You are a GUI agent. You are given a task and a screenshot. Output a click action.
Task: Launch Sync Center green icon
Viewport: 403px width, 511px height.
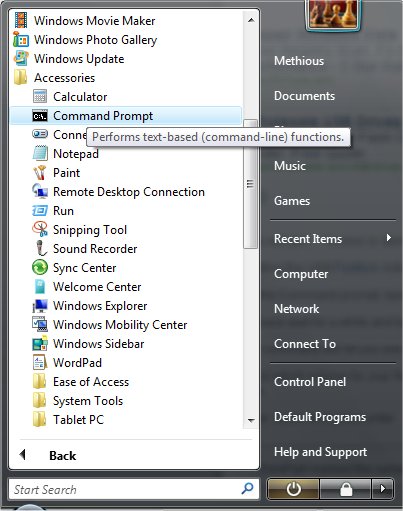click(x=40, y=268)
